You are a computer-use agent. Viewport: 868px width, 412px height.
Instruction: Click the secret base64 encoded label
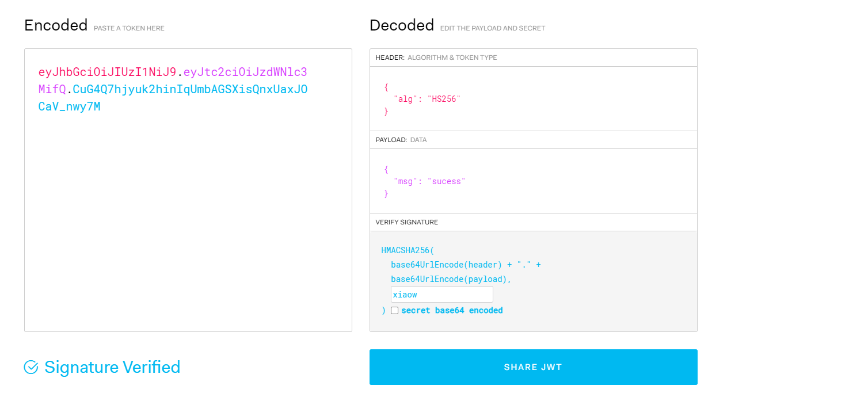452,311
